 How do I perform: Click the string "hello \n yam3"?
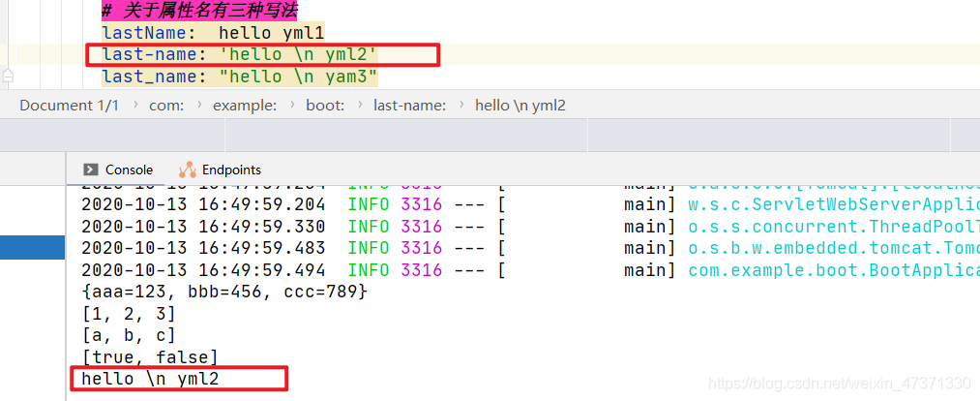298,77
